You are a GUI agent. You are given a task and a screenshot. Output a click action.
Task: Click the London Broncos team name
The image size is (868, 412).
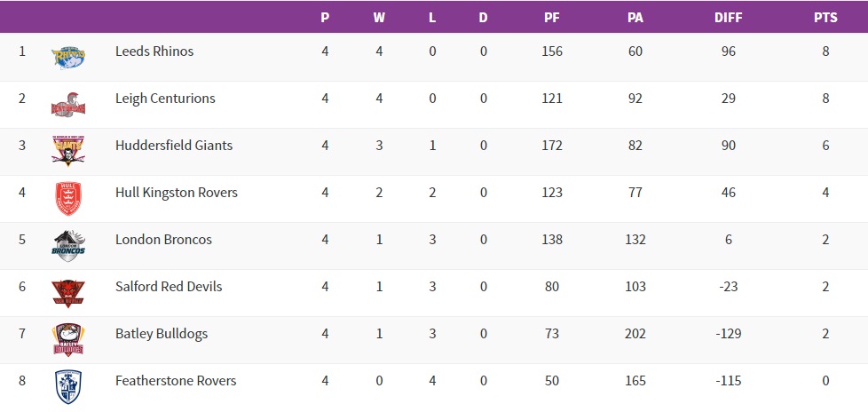click(163, 240)
